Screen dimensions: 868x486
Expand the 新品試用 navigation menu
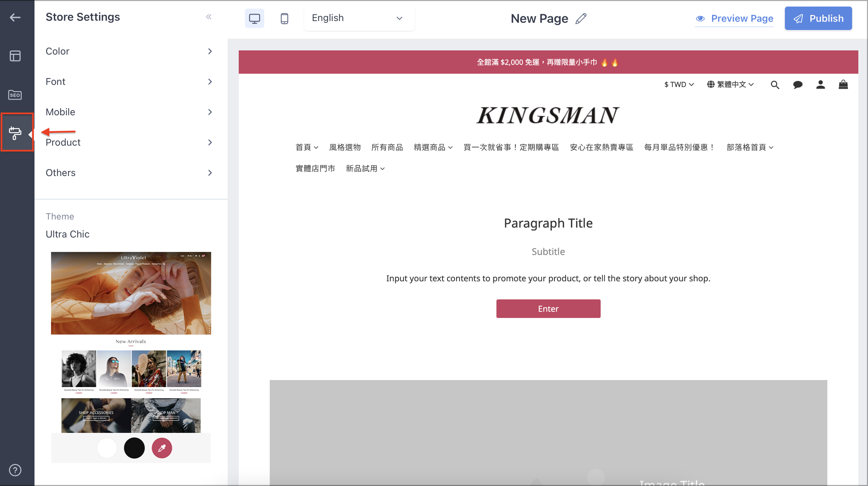tap(365, 168)
